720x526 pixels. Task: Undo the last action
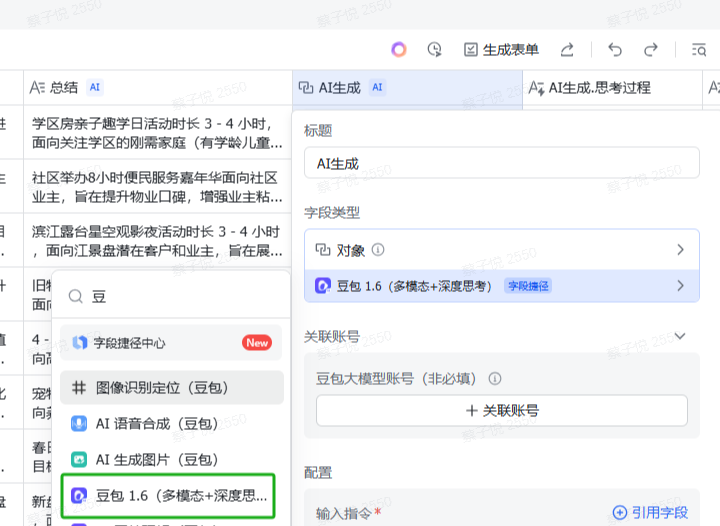615,50
